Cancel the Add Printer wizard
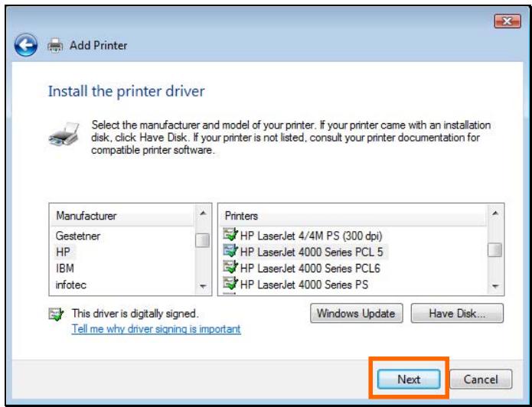 [x=481, y=379]
